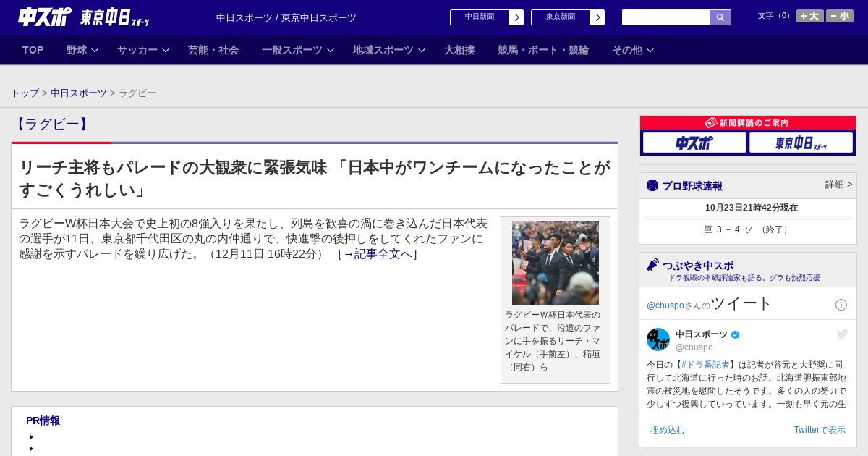The width and height of the screenshot is (868, 456).
Task: Open つぶやき中スポ heading
Action: [698, 266]
